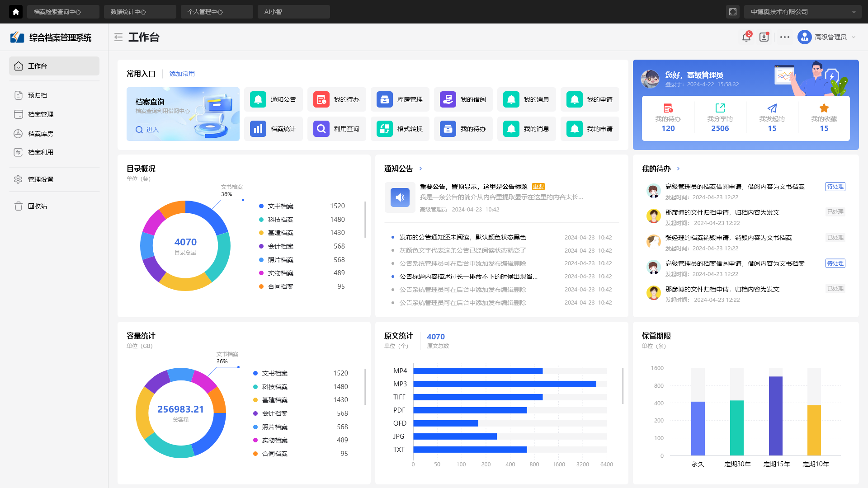Image resolution: width=868 pixels, height=488 pixels.
Task: Open the 格式转换 shortcut icon
Action: [384, 129]
